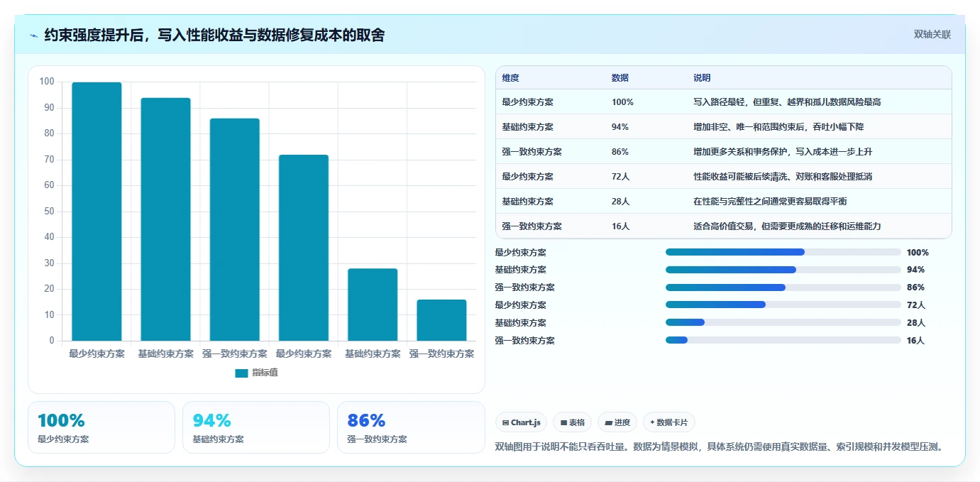Click the lightning icon before the title
The image size is (980, 482).
pos(33,35)
